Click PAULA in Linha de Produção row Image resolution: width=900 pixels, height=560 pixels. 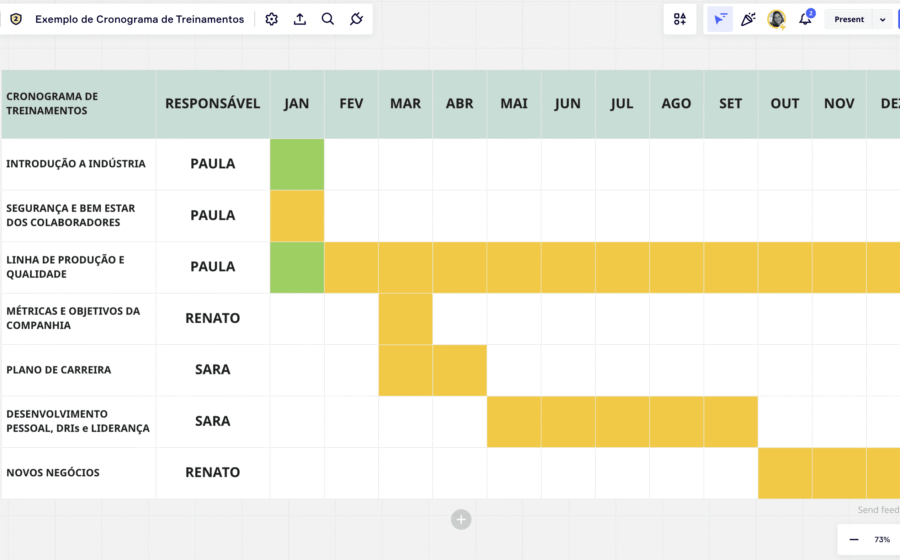click(212, 266)
